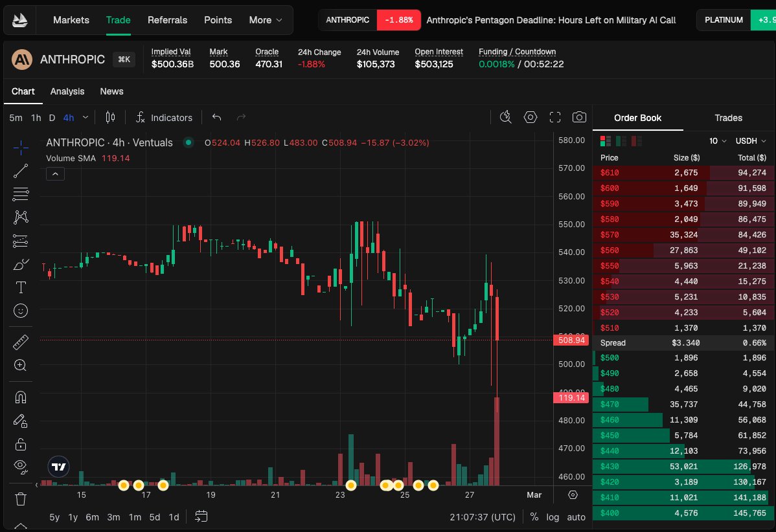Open the USDH denomination dropdown
This screenshot has width=776, height=532.
point(751,141)
